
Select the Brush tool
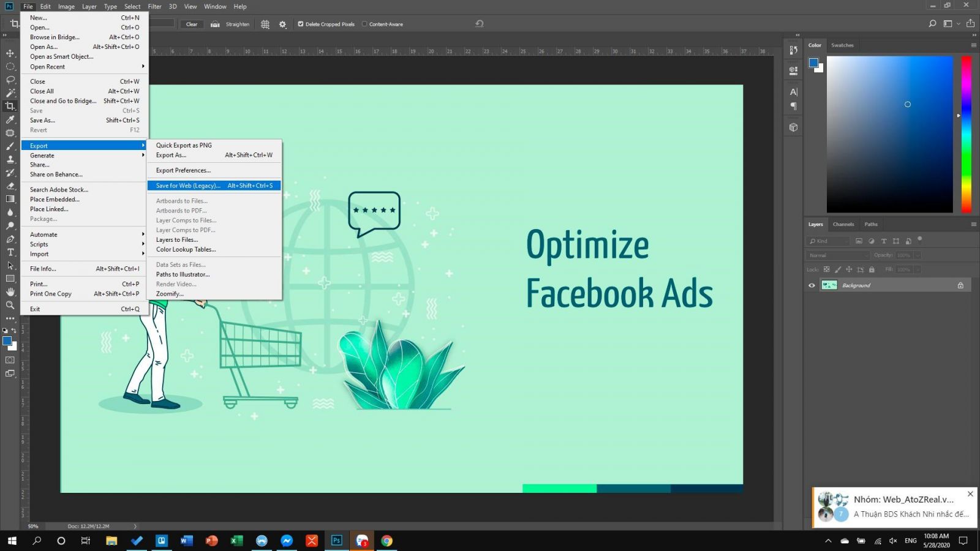[10, 146]
